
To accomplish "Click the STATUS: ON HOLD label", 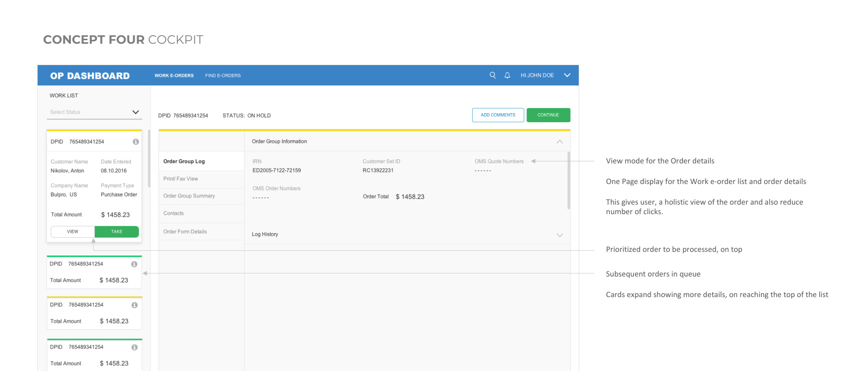I will tap(247, 116).
